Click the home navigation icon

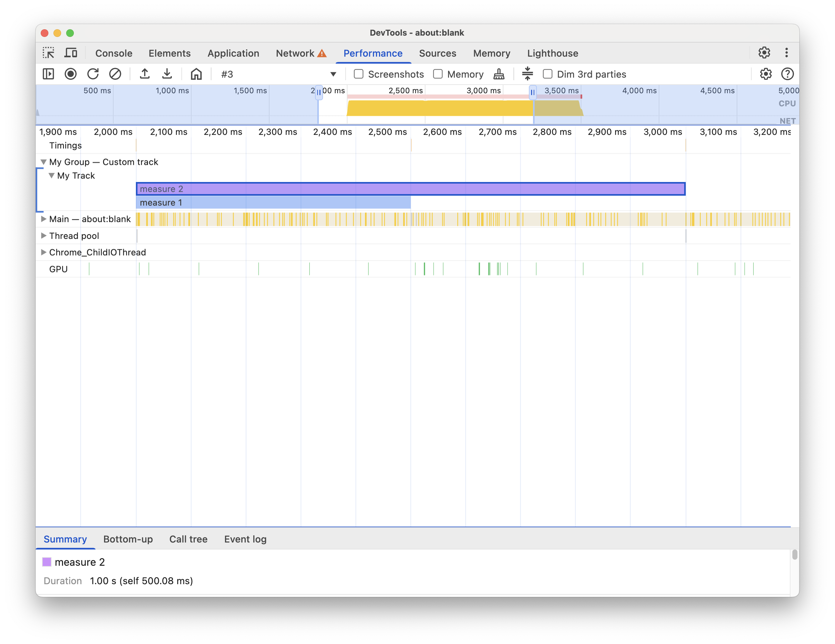pyautogui.click(x=196, y=73)
